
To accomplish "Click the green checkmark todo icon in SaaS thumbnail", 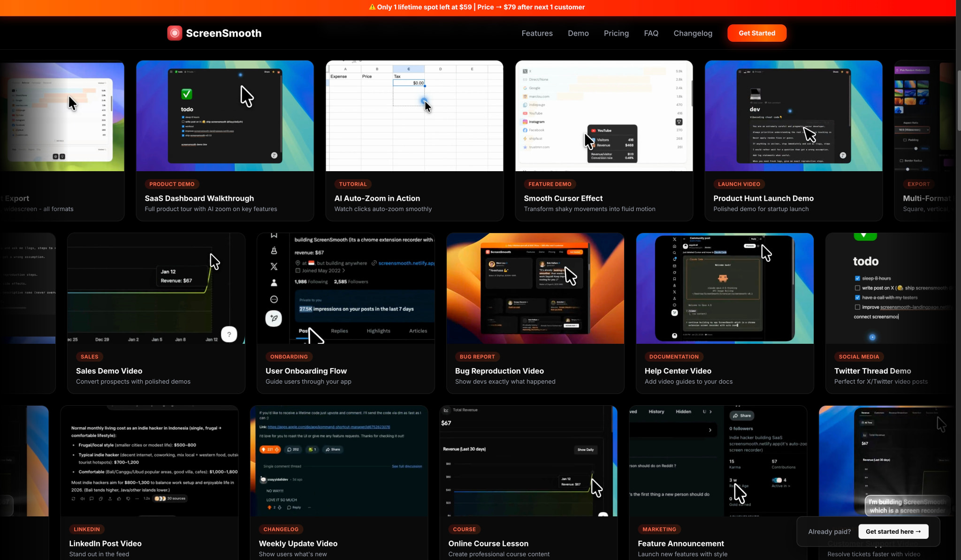I will 187,94.
